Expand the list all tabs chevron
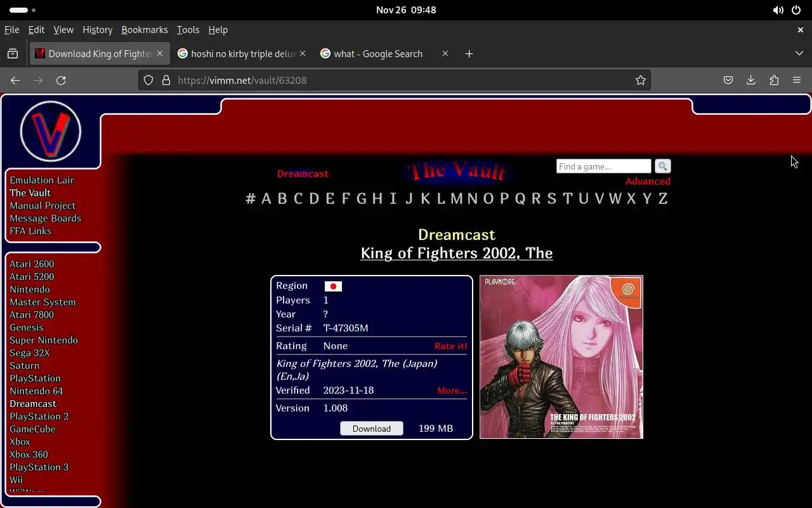812x508 pixels. pos(799,54)
